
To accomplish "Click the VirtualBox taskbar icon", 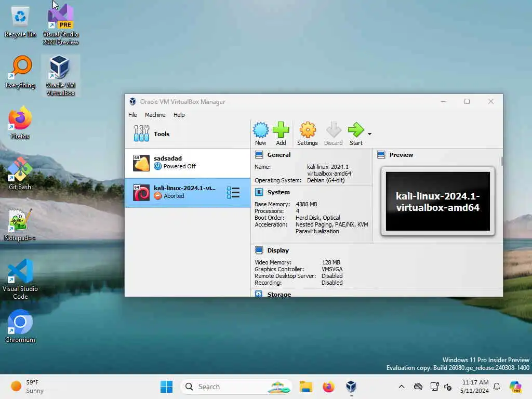I will (351, 387).
